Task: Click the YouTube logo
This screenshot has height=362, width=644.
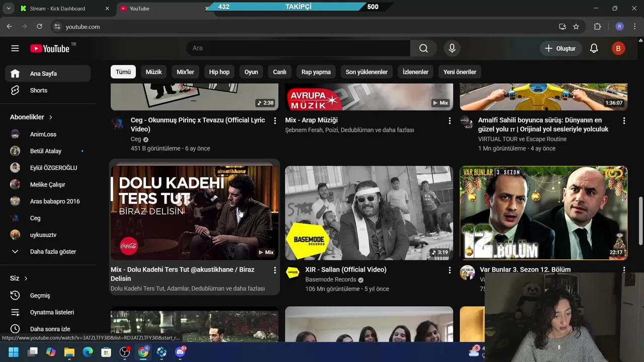Action: click(x=50, y=48)
